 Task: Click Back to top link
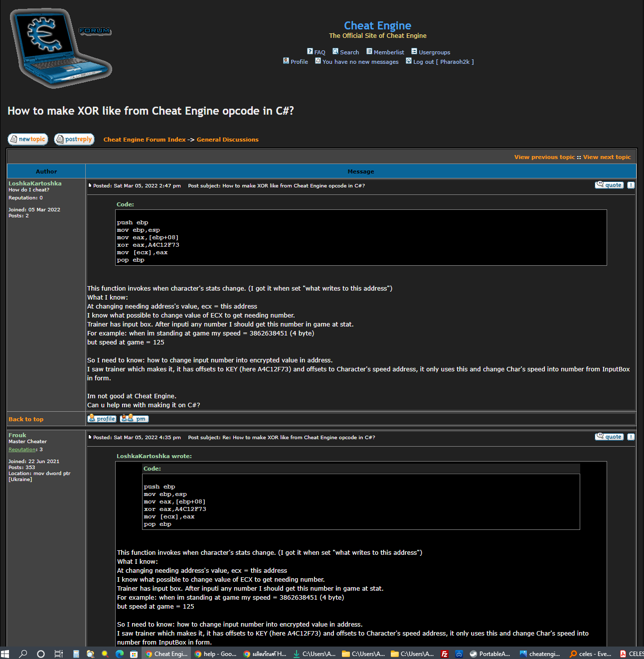point(26,419)
